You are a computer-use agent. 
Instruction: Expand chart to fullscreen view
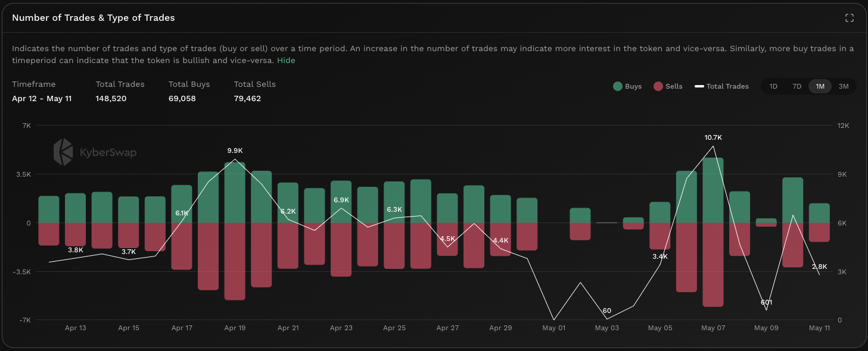click(850, 18)
